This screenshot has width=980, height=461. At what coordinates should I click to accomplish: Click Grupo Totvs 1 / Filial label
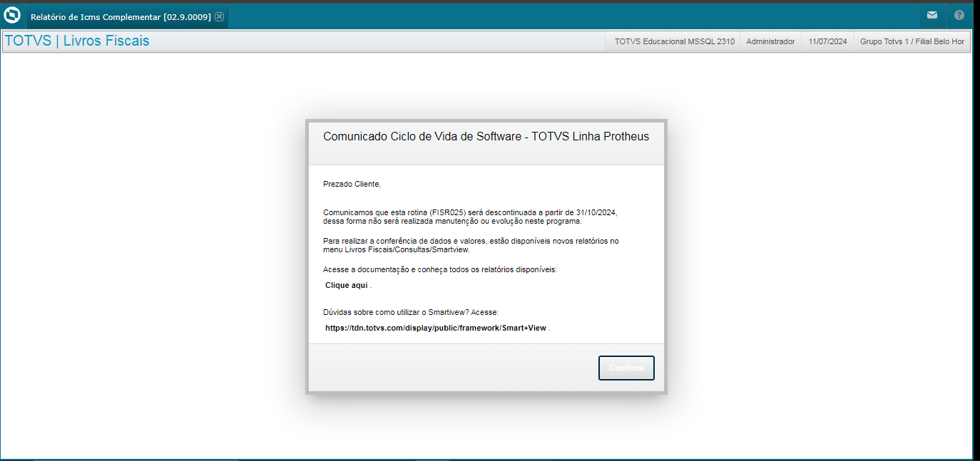point(912,41)
